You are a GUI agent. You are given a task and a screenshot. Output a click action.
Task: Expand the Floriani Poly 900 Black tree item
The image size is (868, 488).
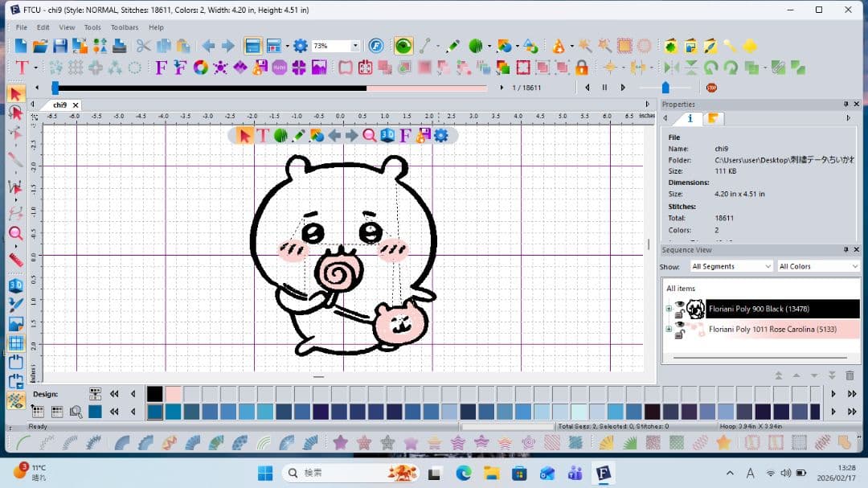pos(669,308)
